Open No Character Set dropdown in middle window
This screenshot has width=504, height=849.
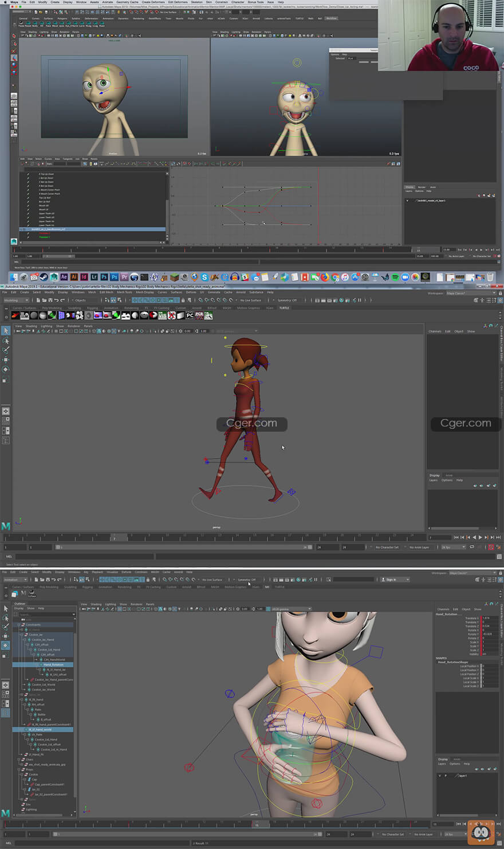coord(387,547)
